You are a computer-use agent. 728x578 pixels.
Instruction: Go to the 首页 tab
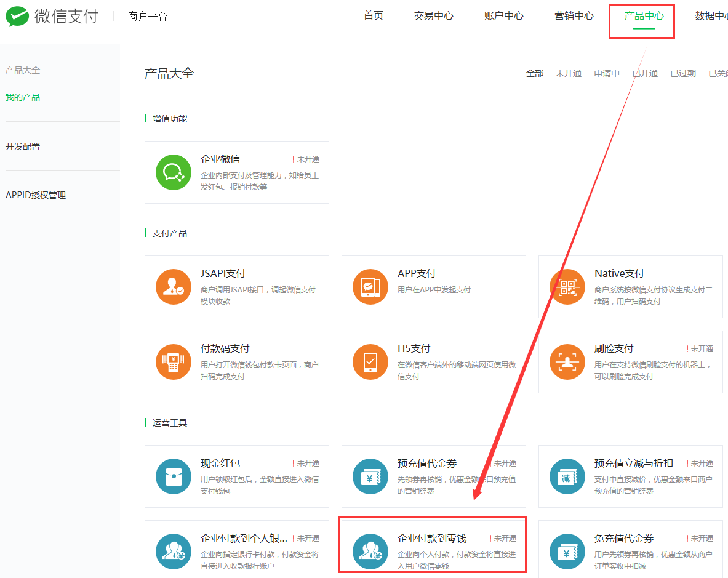(x=374, y=16)
